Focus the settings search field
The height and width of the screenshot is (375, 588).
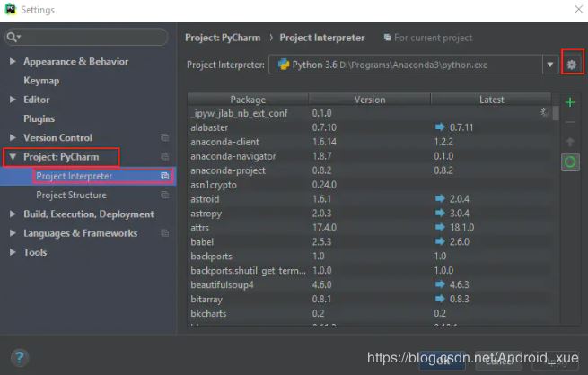click(x=86, y=37)
